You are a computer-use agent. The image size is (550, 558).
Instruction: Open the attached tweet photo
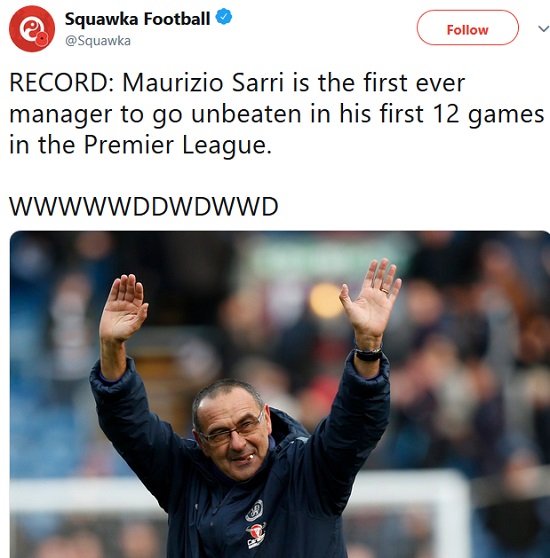point(280,394)
